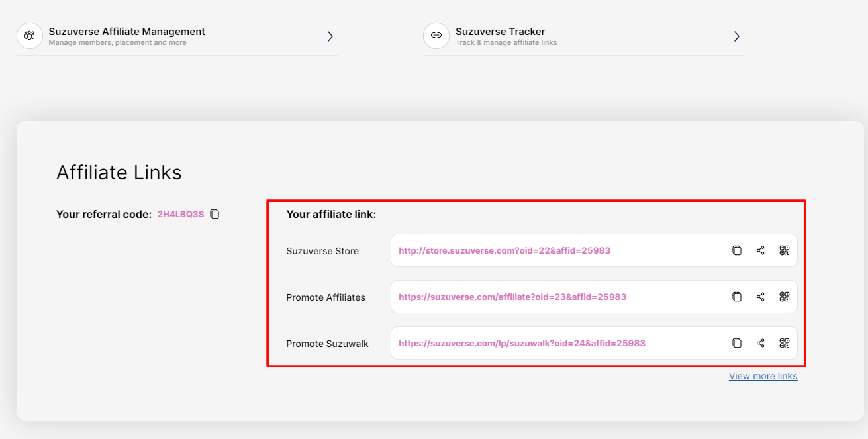Copy the Suzuverse Store affiliate link
This screenshot has width=868, height=439.
(x=736, y=250)
